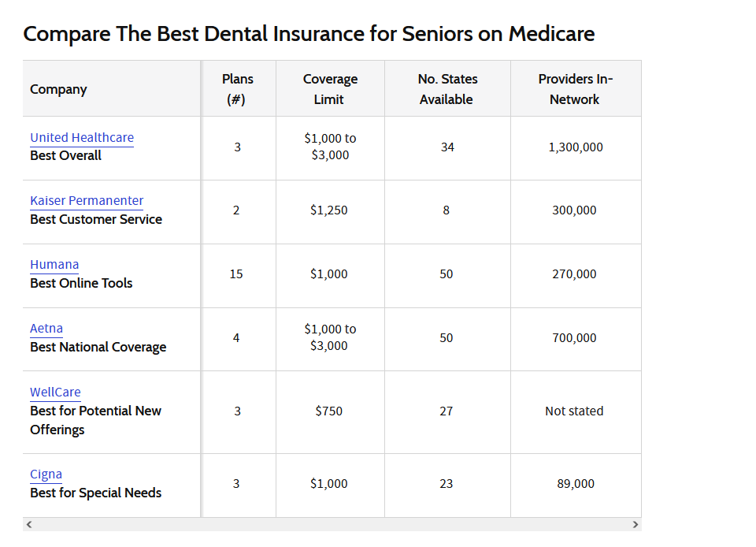Follow the Humana link

(54, 264)
